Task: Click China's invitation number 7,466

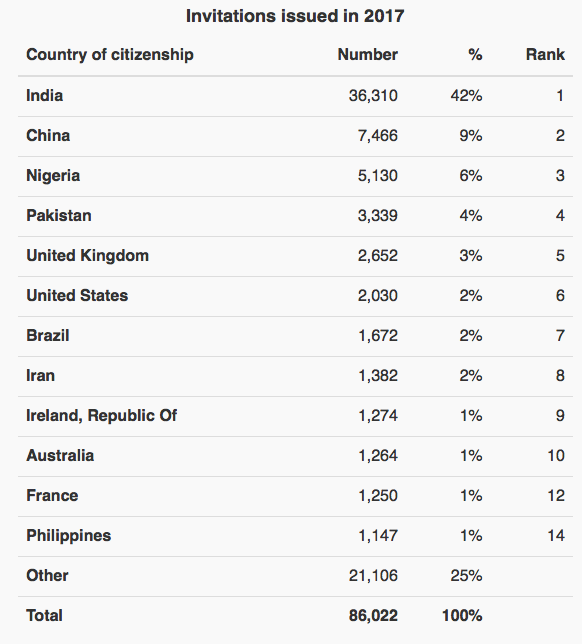Action: click(377, 136)
